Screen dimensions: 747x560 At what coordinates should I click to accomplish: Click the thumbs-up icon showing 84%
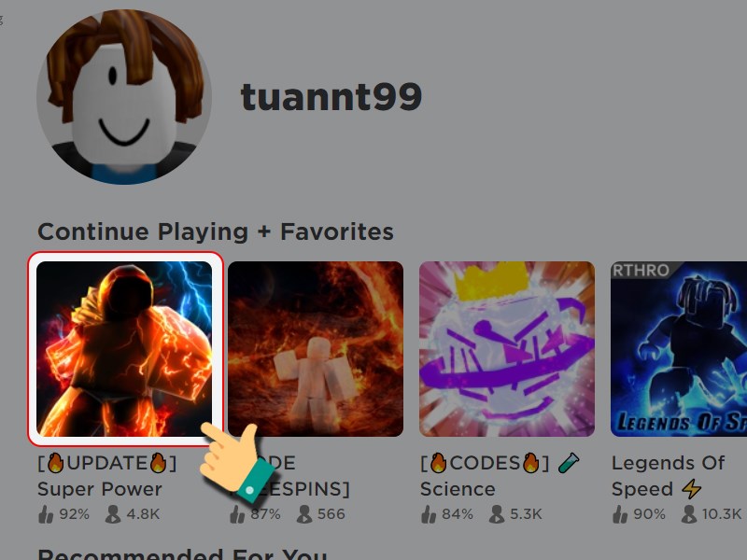(429, 514)
